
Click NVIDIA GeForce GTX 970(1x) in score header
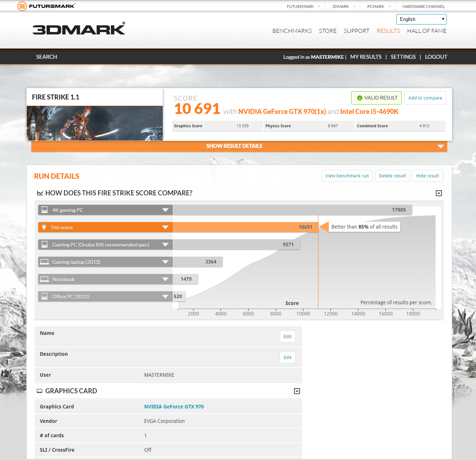point(282,112)
